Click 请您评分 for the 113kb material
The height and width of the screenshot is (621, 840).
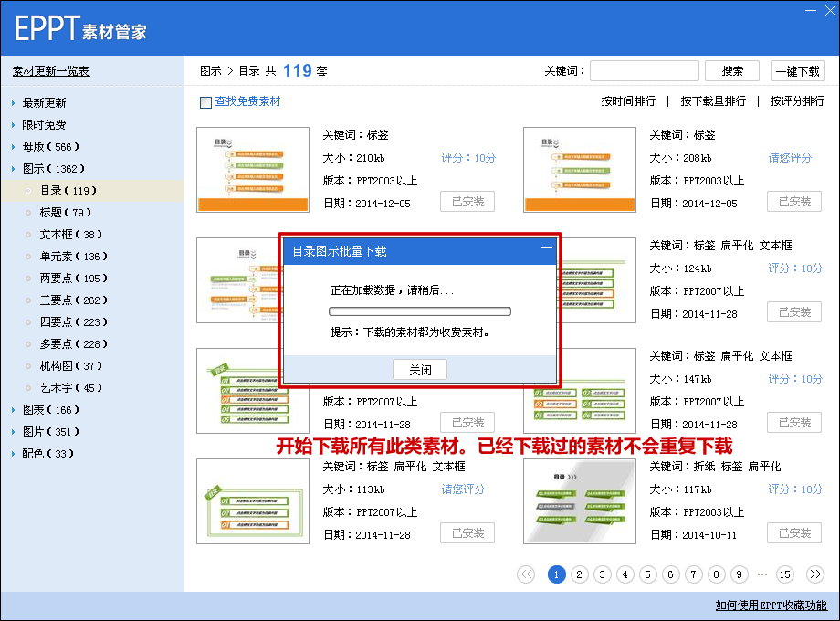[463, 489]
